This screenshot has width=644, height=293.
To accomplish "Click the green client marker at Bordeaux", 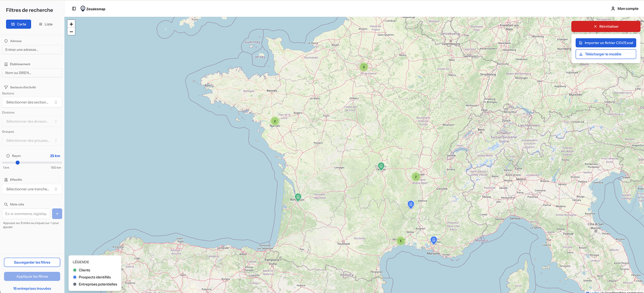I will (298, 197).
